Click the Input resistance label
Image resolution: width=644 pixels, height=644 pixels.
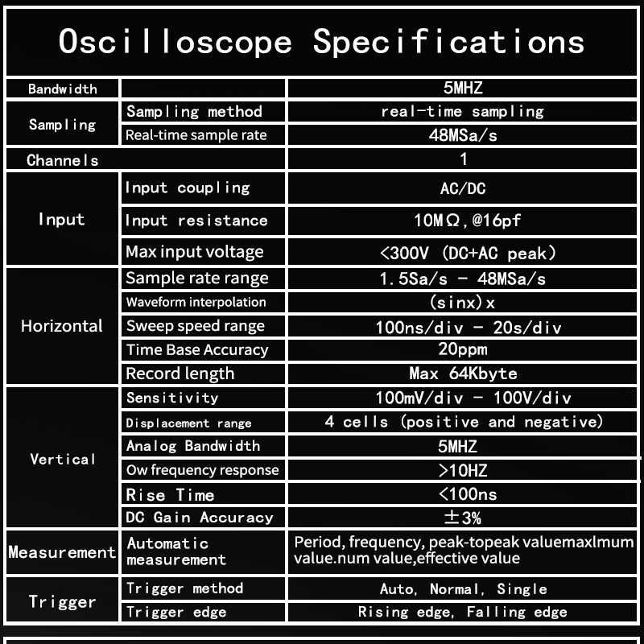click(x=196, y=221)
